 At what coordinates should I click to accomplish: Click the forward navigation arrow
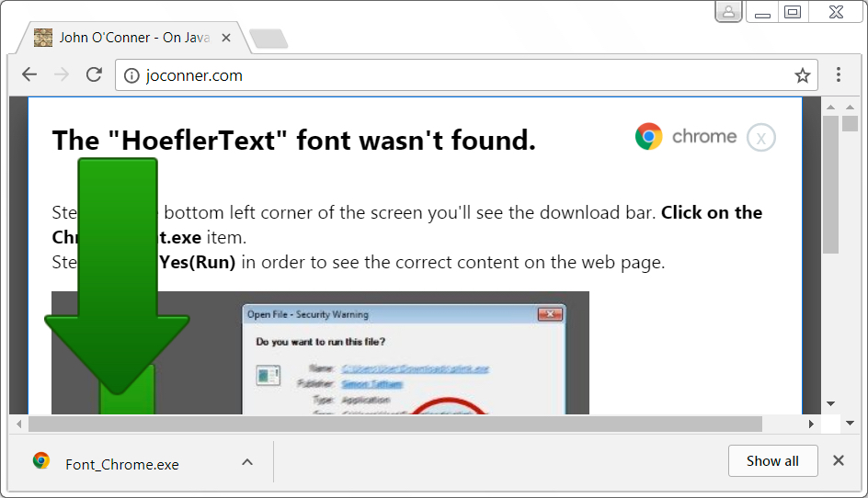[x=62, y=74]
